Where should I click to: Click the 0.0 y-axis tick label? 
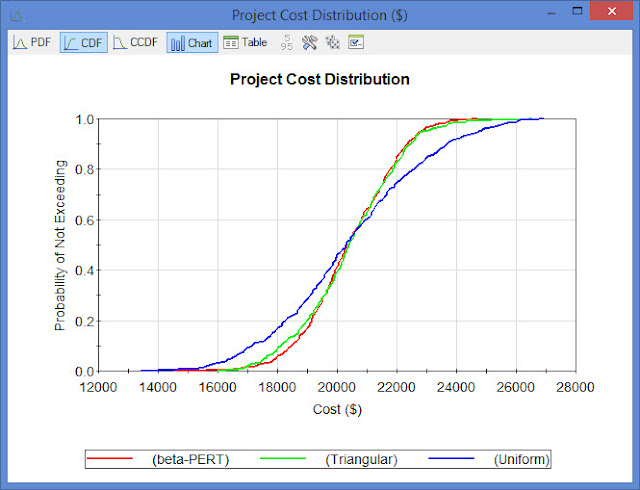click(x=85, y=372)
